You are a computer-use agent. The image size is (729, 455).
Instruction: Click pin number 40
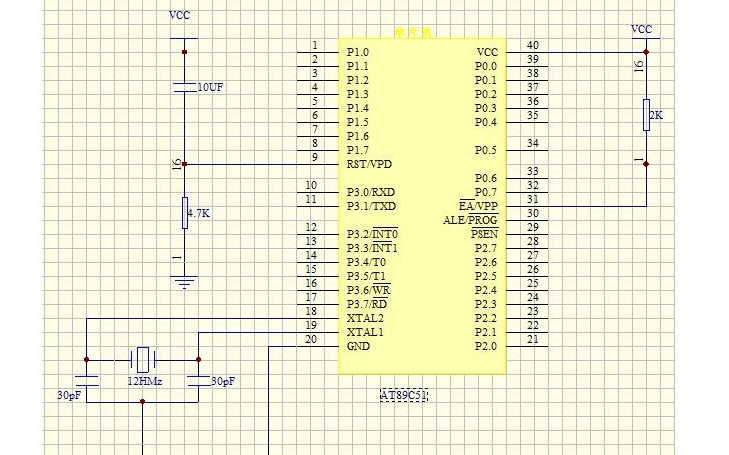[x=533, y=45]
